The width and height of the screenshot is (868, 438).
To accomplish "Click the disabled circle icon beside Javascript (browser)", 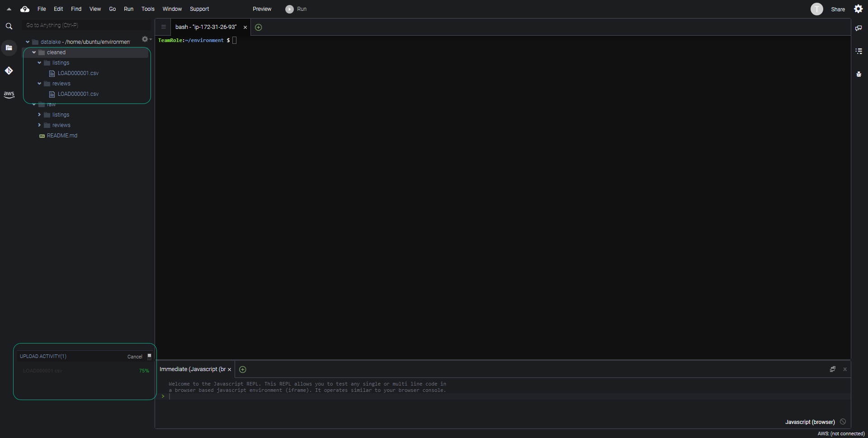I will click(843, 422).
